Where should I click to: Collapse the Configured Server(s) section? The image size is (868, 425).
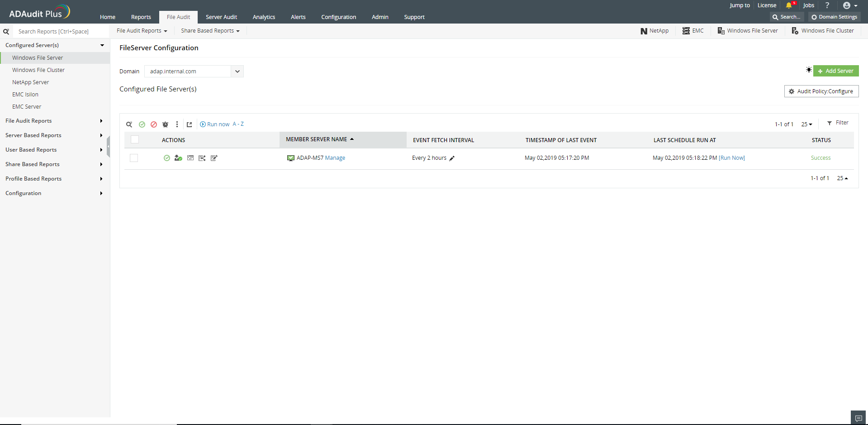coord(103,45)
